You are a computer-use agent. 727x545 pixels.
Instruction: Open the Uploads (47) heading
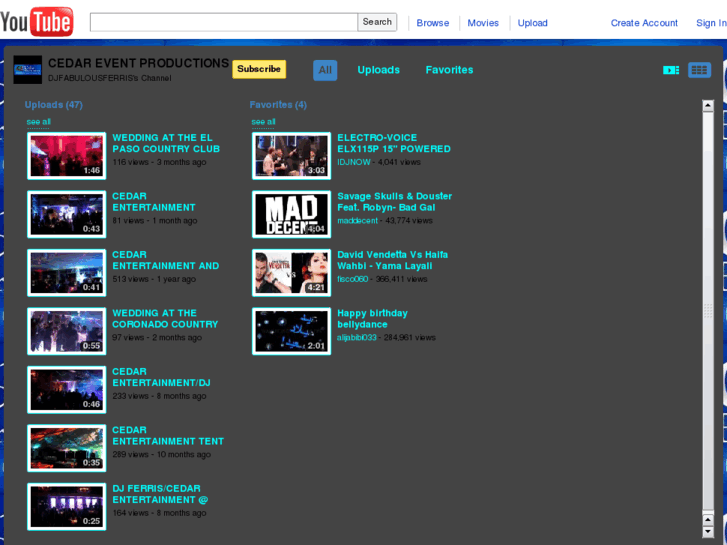click(x=54, y=105)
